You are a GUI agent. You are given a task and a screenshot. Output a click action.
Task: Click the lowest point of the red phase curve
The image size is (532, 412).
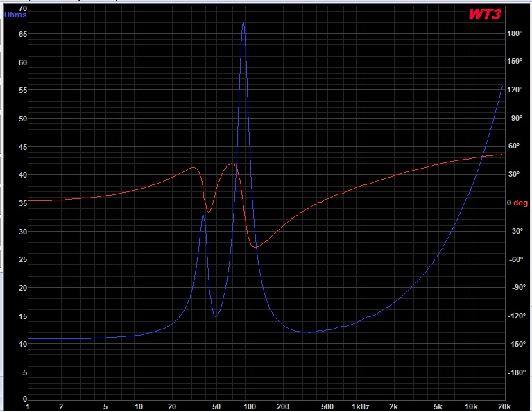pos(255,248)
